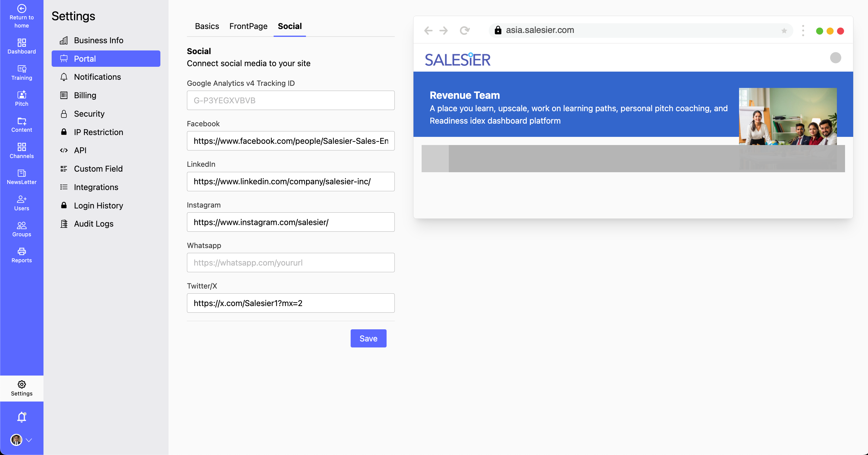Click the Google Analytics Tracking ID field
The width and height of the screenshot is (868, 455).
[x=291, y=100]
